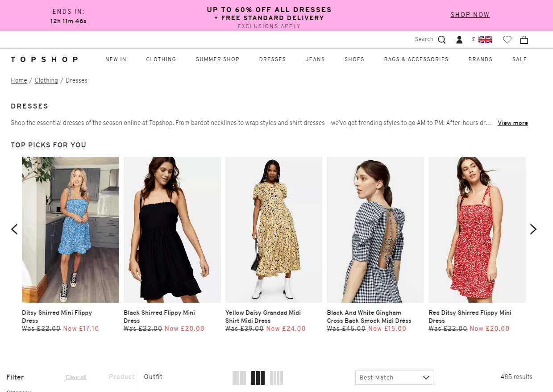
Task: Open the Jeans menu
Action: coord(315,59)
